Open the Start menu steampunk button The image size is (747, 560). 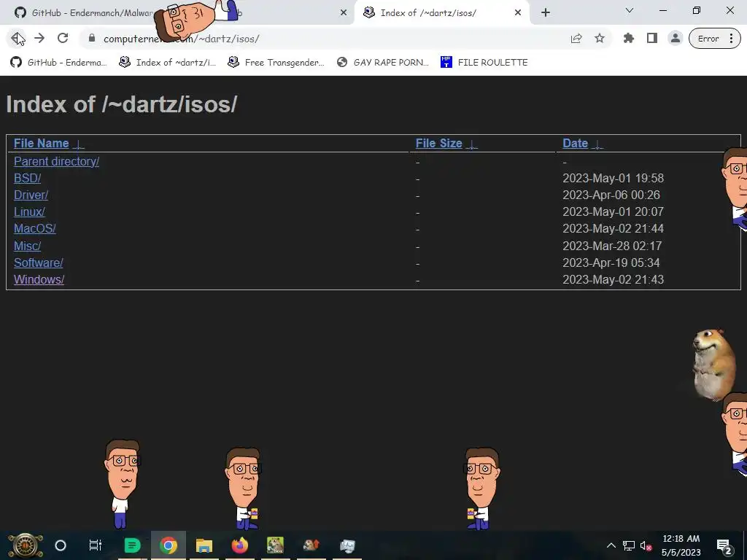coord(26,545)
